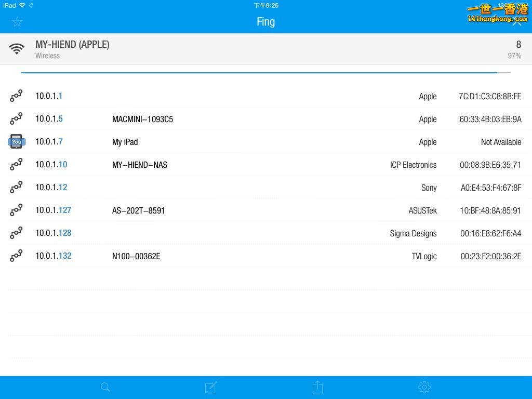Image resolution: width=532 pixels, height=399 pixels.
Task: Tap the favorite star icon
Action: pyautogui.click(x=17, y=22)
